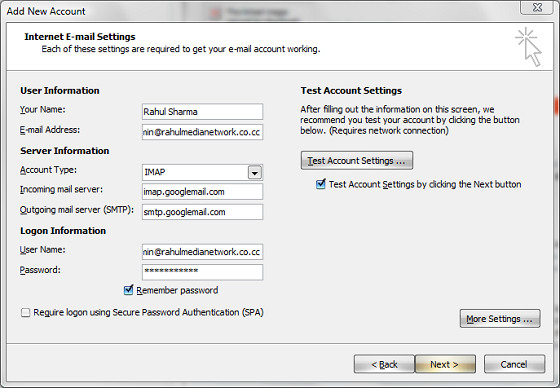The height and width of the screenshot is (388, 560).
Task: Click the Test Account Settings heading text
Action: pos(351,91)
